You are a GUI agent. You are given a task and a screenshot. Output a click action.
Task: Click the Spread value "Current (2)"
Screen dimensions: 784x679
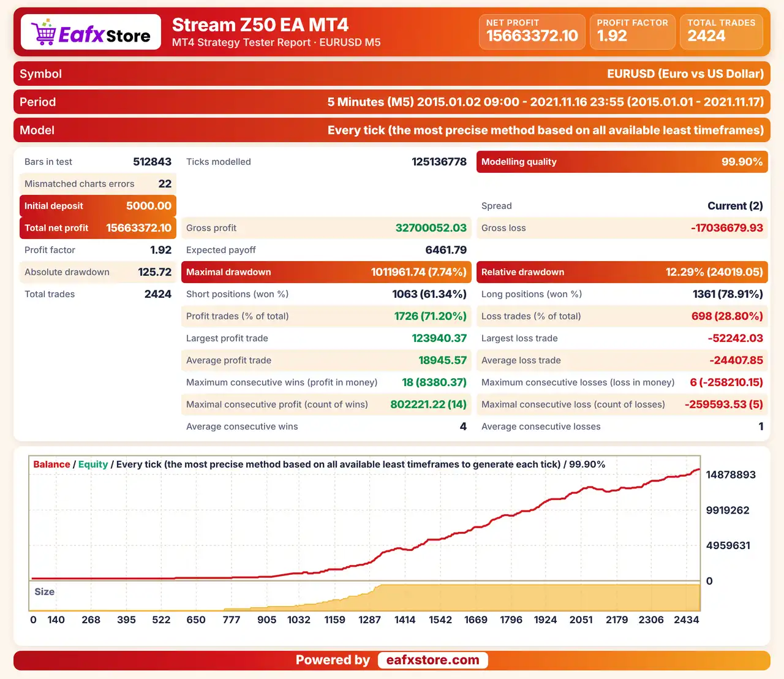point(735,206)
